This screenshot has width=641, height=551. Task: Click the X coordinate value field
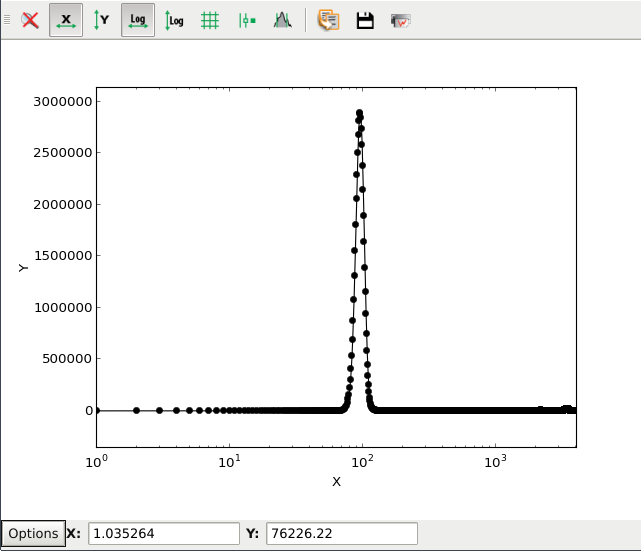[164, 534]
